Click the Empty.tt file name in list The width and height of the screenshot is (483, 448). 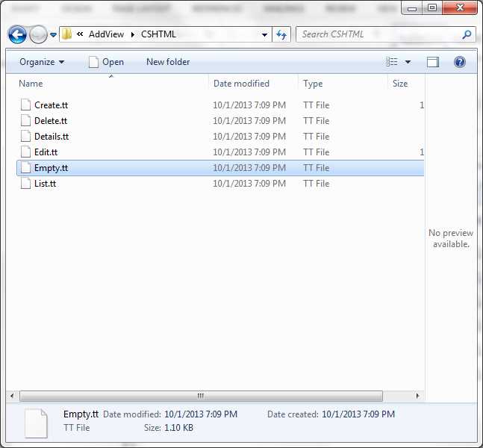[51, 168]
